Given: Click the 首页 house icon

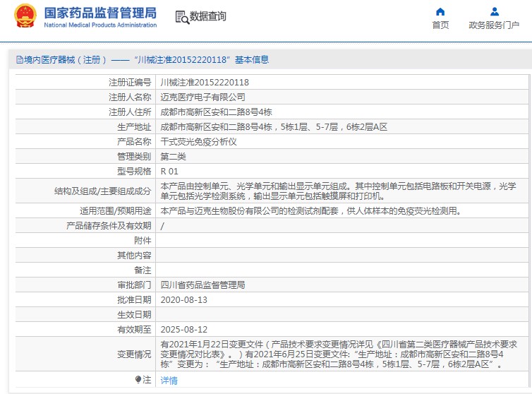Looking at the screenshot, I should click(440, 11).
